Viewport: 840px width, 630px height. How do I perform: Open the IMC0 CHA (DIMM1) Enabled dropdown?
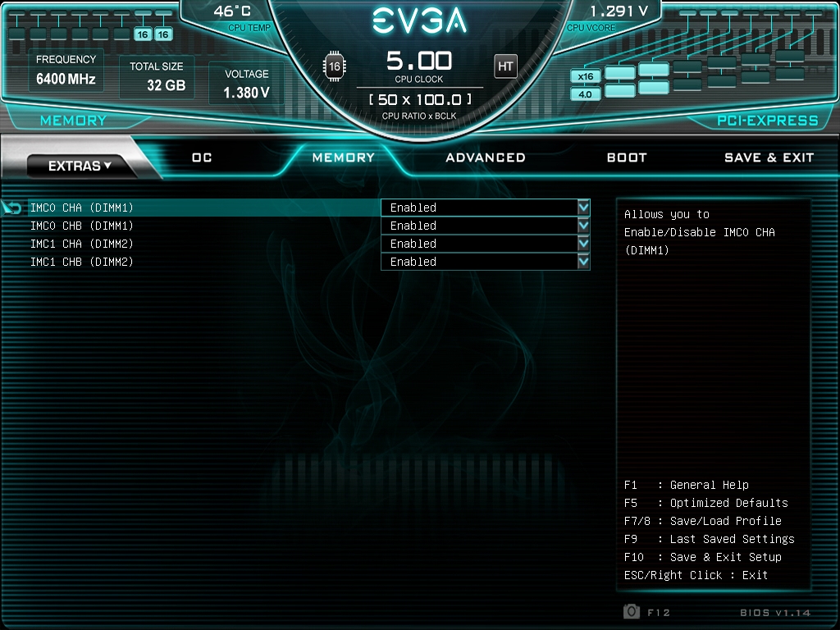(x=486, y=208)
